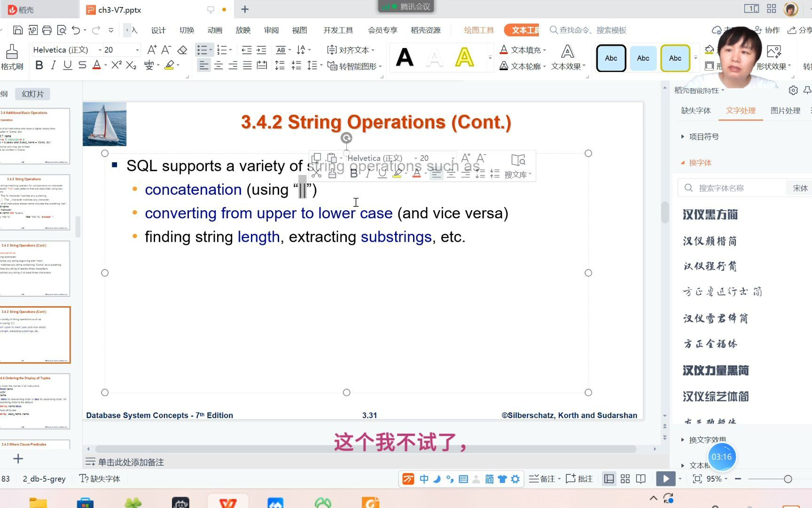Justify text using ribbon icon
Image resolution: width=812 pixels, height=508 pixels.
pyautogui.click(x=248, y=65)
